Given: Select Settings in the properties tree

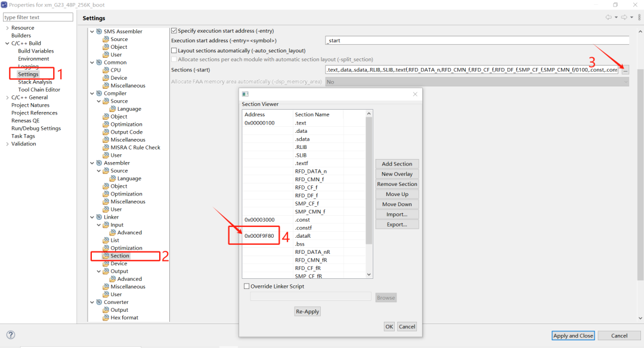Looking at the screenshot, I should pos(28,74).
